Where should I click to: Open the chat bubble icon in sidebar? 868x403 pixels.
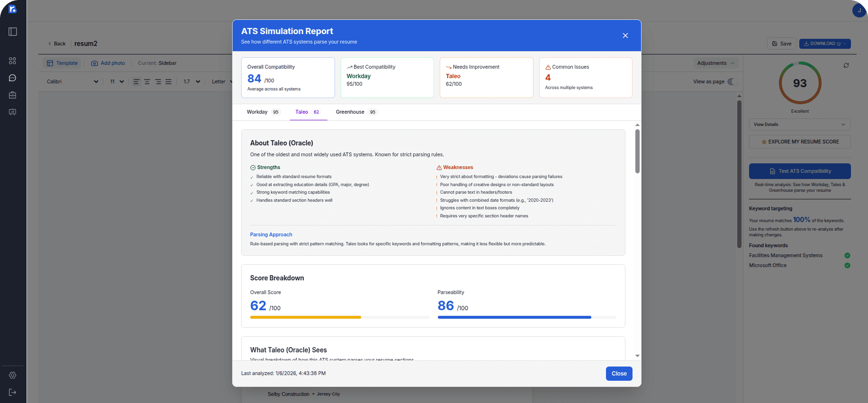(12, 78)
